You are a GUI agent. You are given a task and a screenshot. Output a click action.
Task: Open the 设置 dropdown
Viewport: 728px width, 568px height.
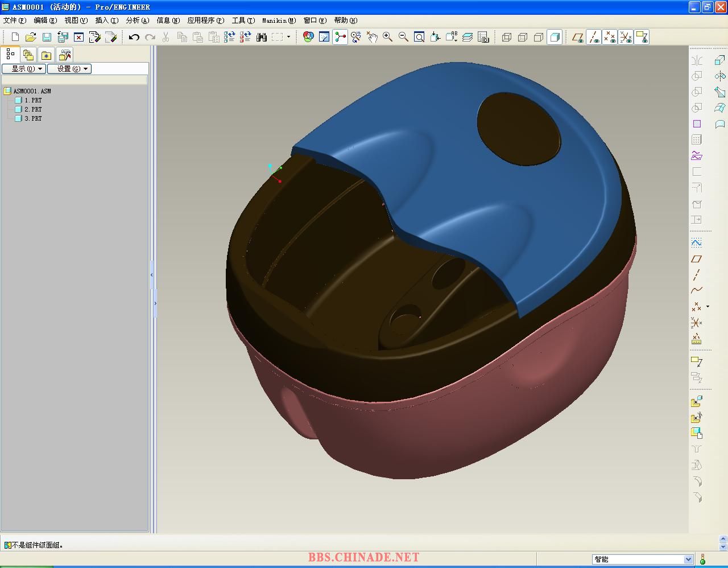pos(69,69)
